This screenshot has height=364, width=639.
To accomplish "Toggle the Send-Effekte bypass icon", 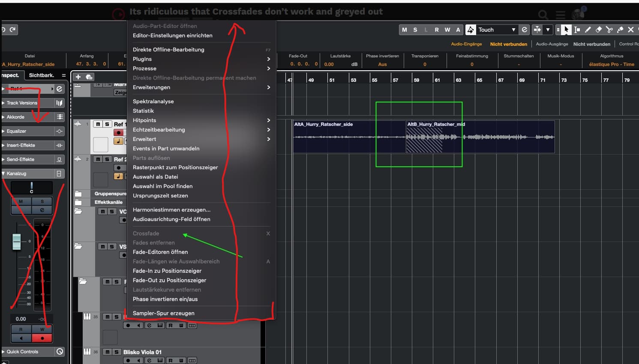I will click(x=60, y=159).
